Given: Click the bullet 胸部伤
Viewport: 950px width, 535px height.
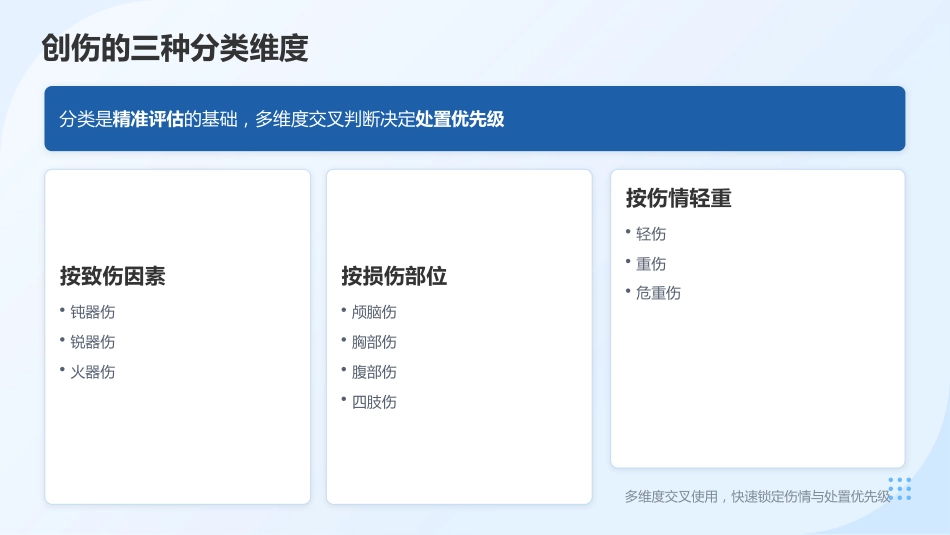Looking at the screenshot, I should pos(374,342).
